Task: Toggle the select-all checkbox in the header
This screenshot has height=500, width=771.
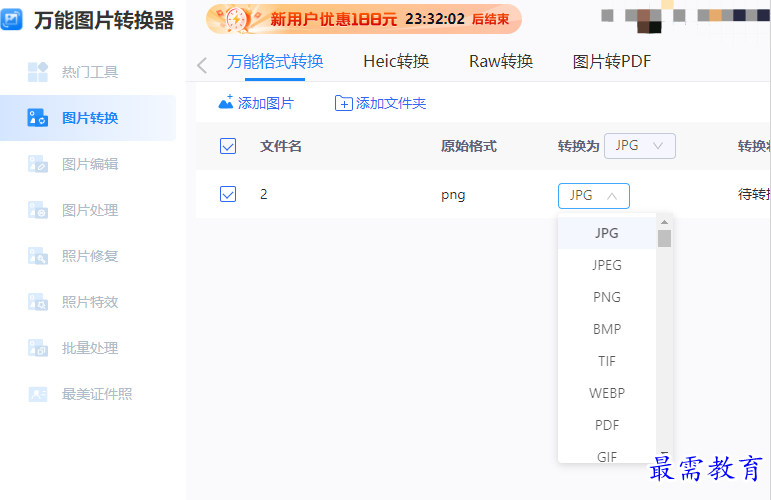Action: click(228, 146)
